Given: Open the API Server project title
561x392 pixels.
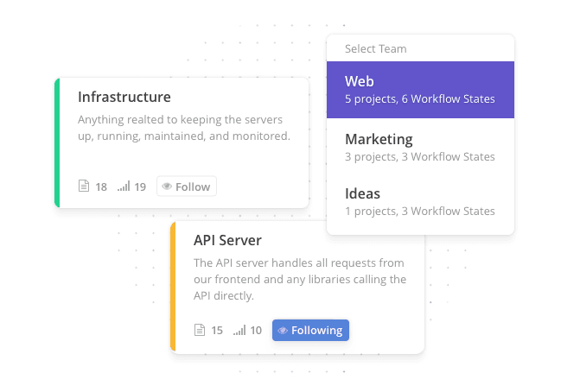Looking at the screenshot, I should tap(227, 240).
